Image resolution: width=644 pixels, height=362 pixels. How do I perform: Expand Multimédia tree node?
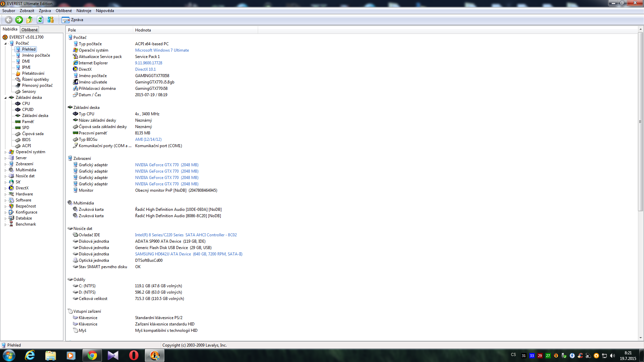coord(6,170)
